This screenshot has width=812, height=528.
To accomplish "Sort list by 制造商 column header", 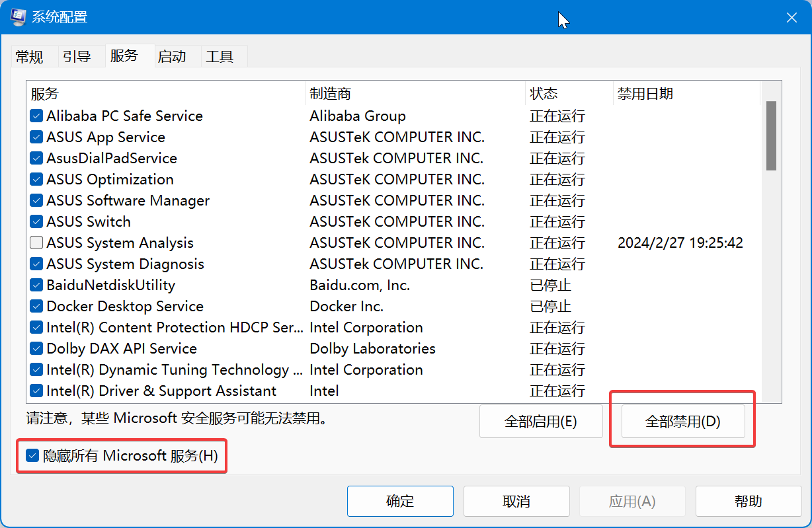I will tap(415, 94).
